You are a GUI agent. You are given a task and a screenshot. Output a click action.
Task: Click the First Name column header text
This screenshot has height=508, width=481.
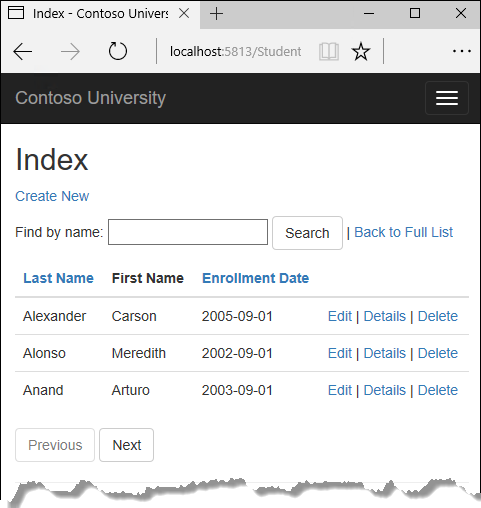tap(148, 278)
